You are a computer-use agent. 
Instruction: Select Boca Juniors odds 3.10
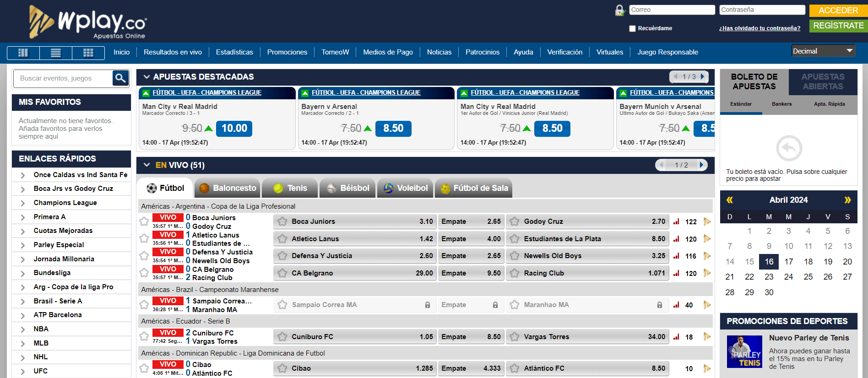(x=355, y=221)
